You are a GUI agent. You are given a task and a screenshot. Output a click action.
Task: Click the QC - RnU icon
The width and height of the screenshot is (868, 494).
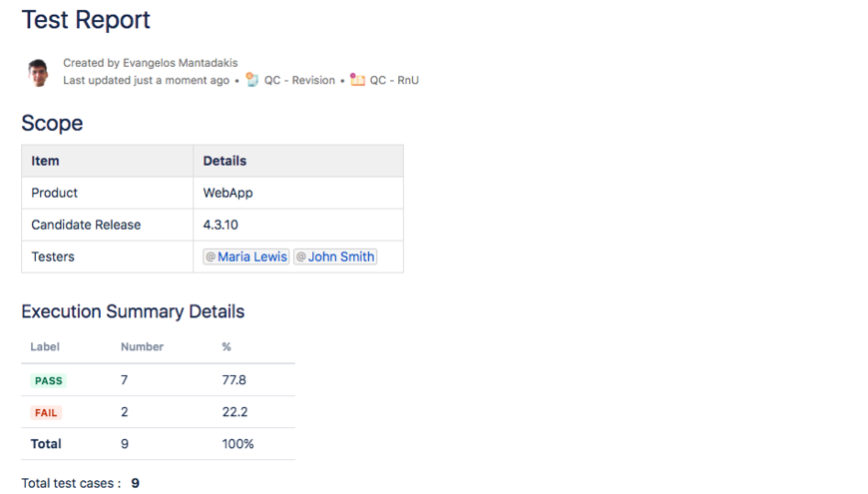pos(357,80)
